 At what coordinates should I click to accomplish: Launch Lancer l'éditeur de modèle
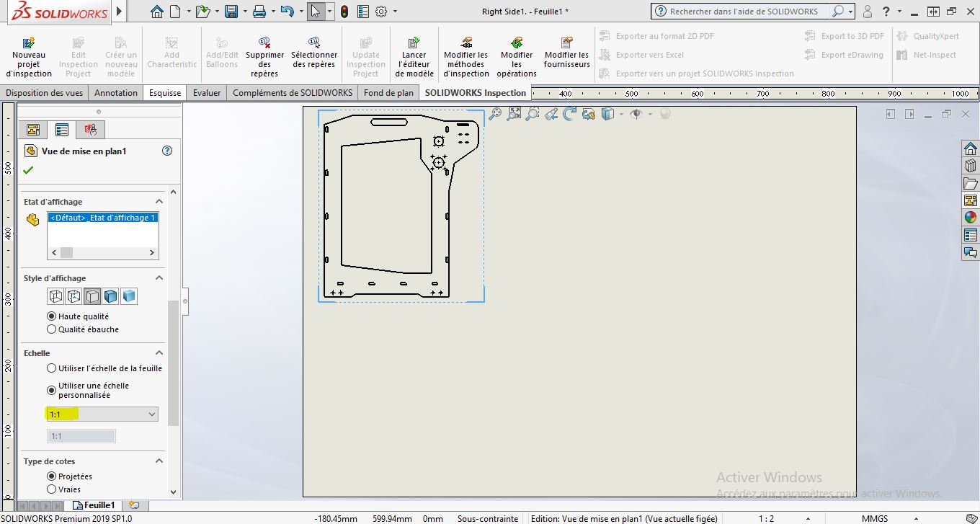[414, 57]
